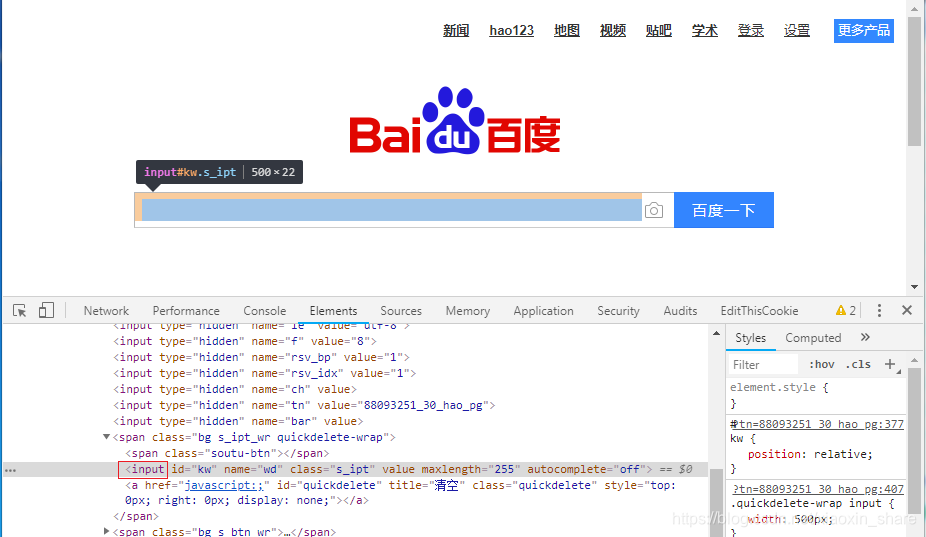The height and width of the screenshot is (537, 926).
Task: Open the hao123 link
Action: (x=511, y=31)
